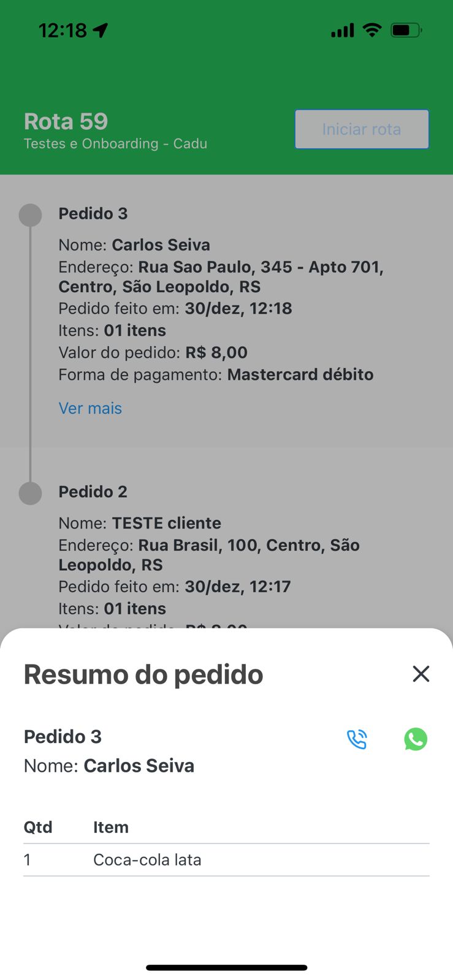Tap the Carlos Seiva address line

click(221, 277)
